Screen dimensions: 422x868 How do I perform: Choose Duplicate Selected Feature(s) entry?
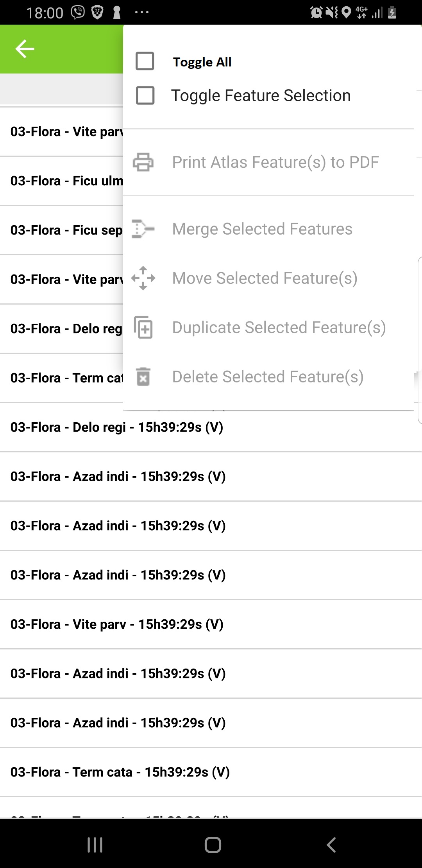tap(279, 327)
